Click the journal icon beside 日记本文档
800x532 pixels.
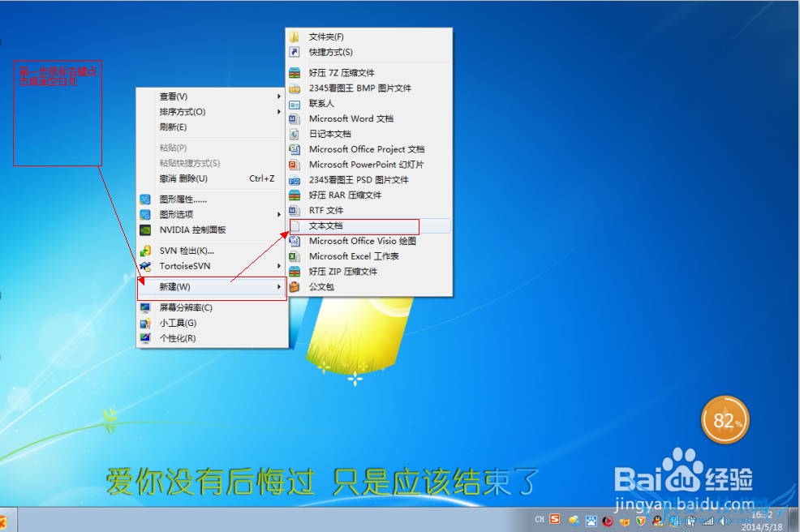(295, 134)
